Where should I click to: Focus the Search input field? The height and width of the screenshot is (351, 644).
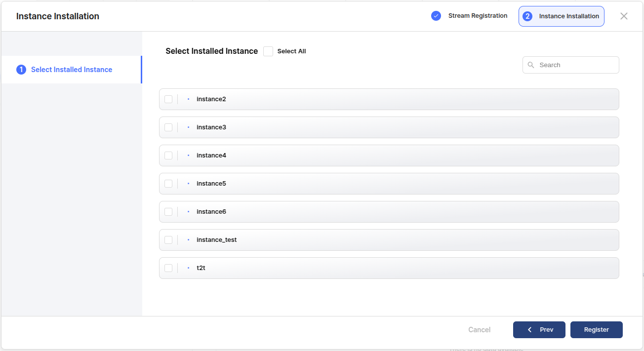(x=575, y=65)
